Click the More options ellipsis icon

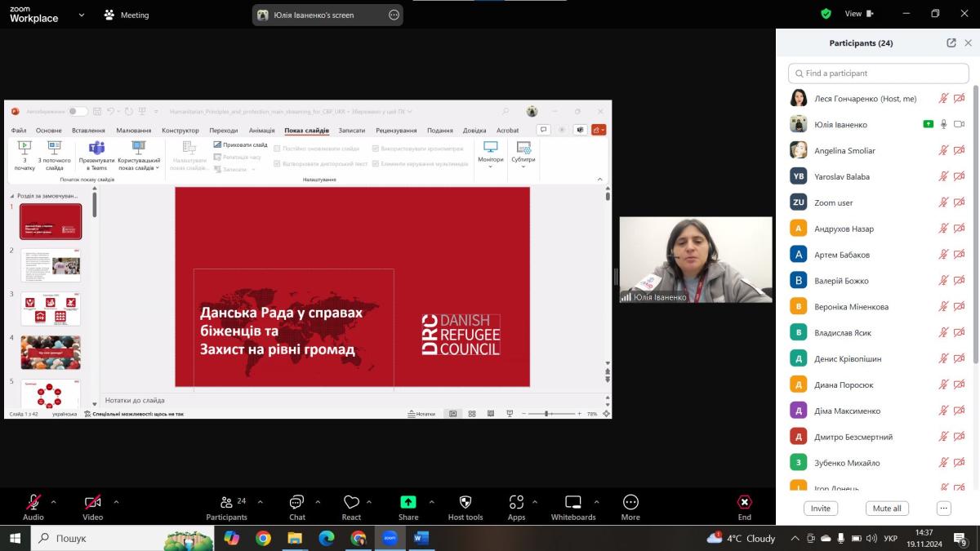pos(630,502)
